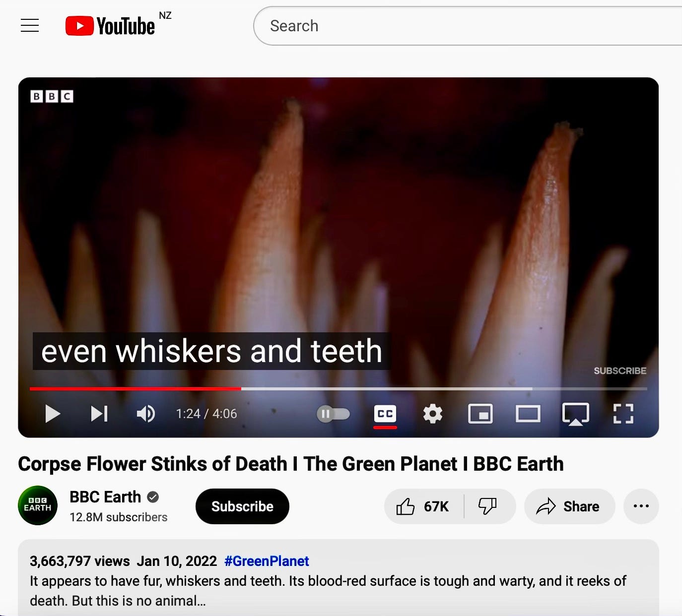Viewport: 682px width, 616px height.
Task: Like the video with thumbs up
Action: pos(423,506)
